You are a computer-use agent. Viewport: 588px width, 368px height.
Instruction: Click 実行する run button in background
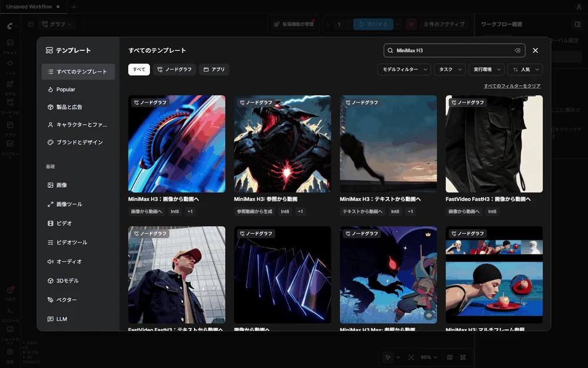[373, 24]
